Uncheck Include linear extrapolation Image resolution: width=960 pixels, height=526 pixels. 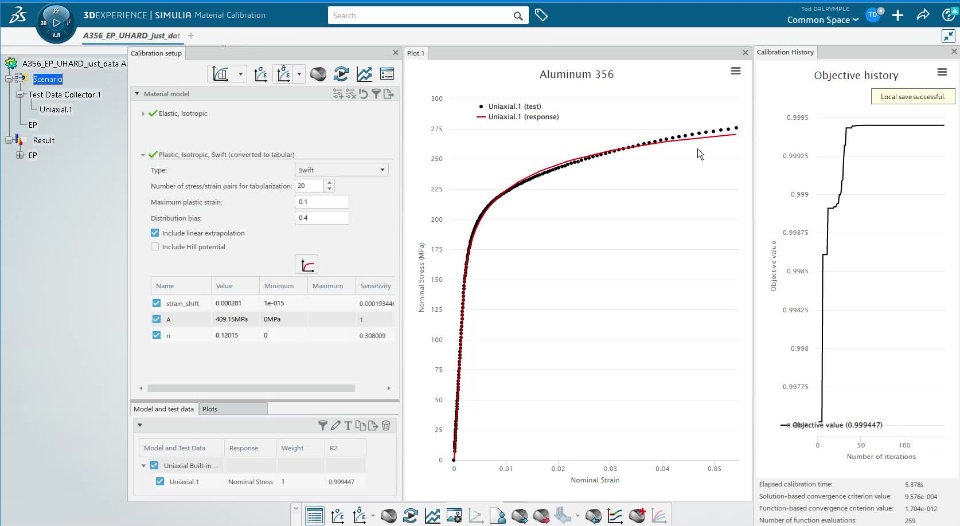[x=155, y=233]
